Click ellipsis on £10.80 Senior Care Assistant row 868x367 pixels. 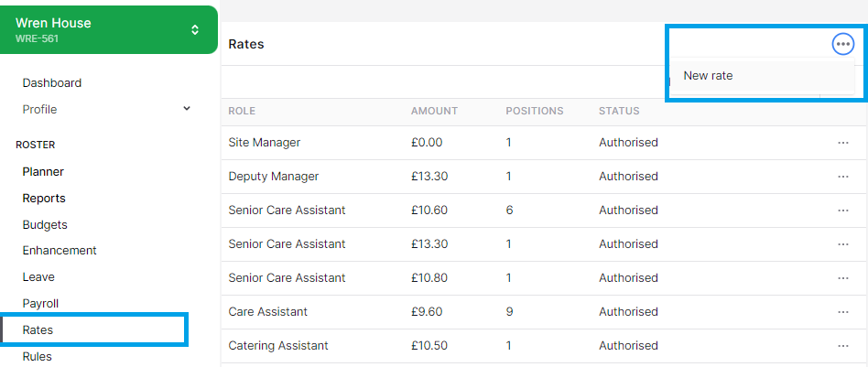tap(842, 278)
